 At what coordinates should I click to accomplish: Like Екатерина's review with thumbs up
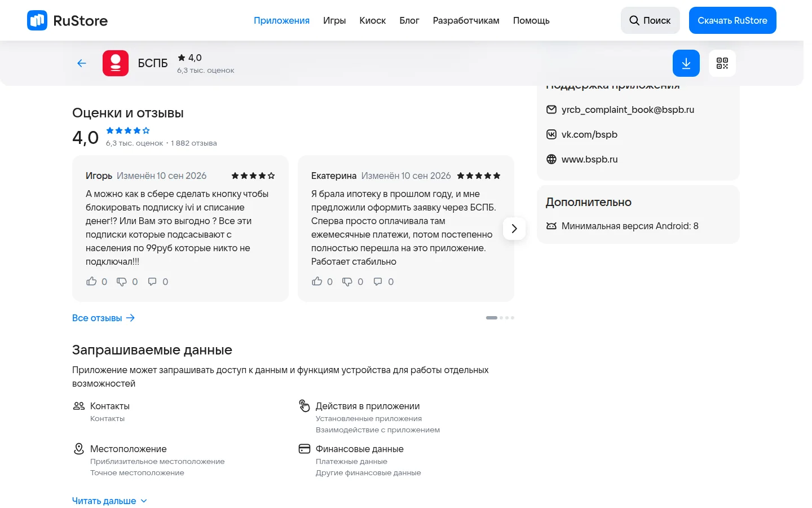317,281
